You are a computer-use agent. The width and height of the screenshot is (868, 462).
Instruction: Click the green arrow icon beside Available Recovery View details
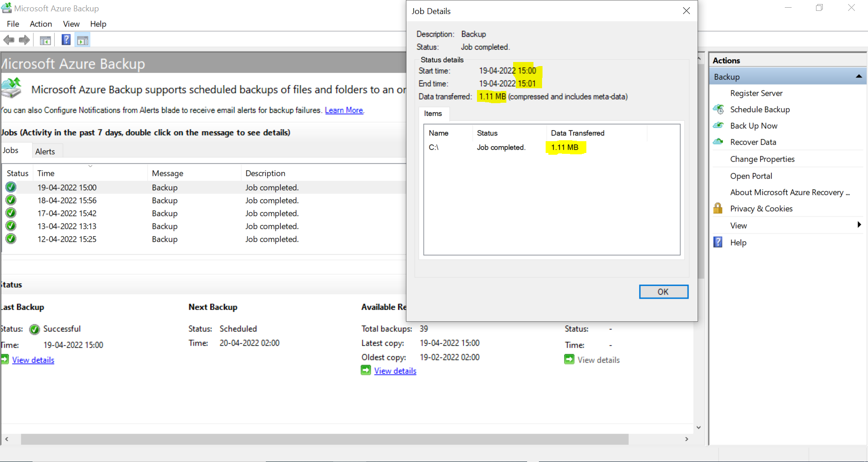click(366, 371)
